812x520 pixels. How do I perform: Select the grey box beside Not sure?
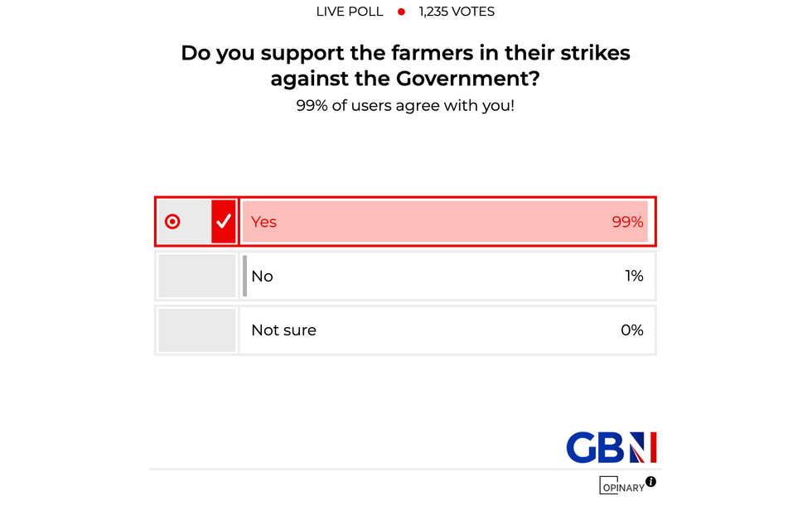197,330
